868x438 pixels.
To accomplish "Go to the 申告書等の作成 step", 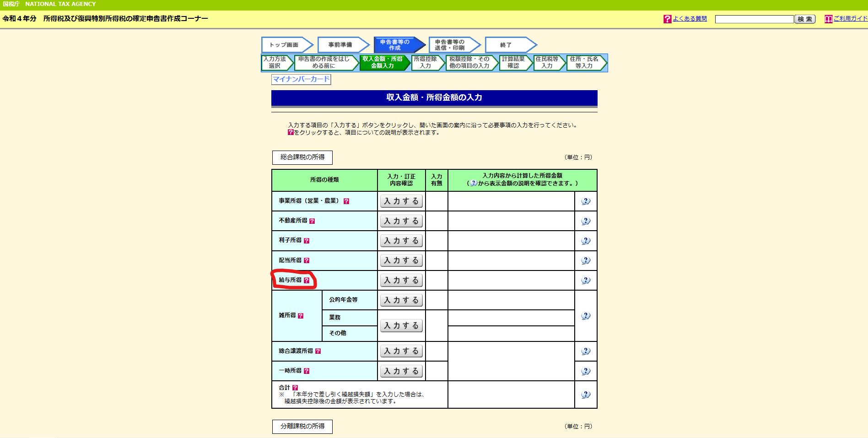I will pyautogui.click(x=399, y=45).
